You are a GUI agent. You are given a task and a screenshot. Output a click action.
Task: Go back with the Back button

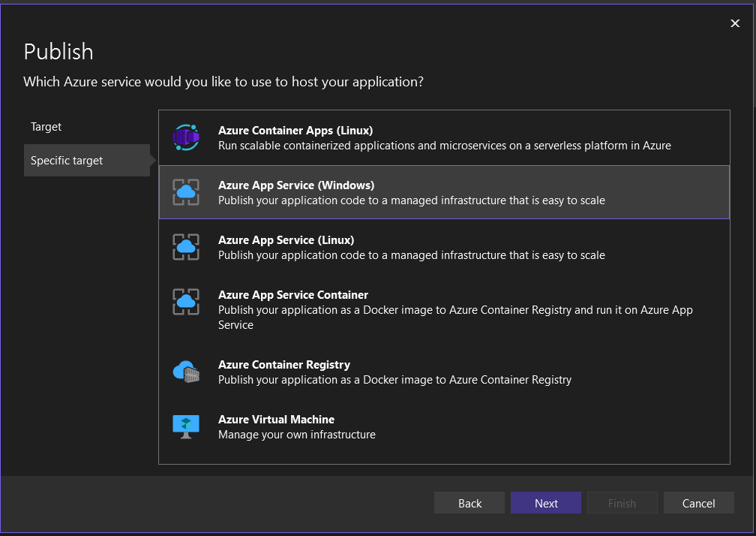click(x=469, y=503)
